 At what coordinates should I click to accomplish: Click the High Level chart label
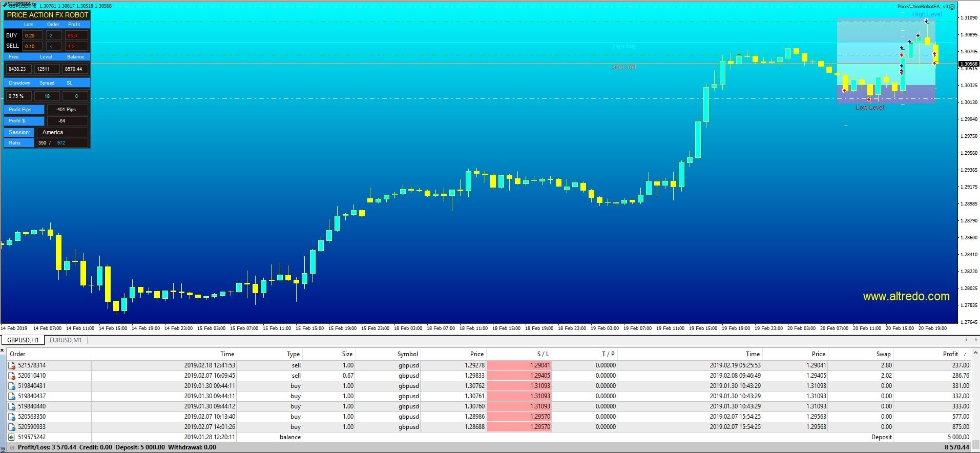(927, 14)
